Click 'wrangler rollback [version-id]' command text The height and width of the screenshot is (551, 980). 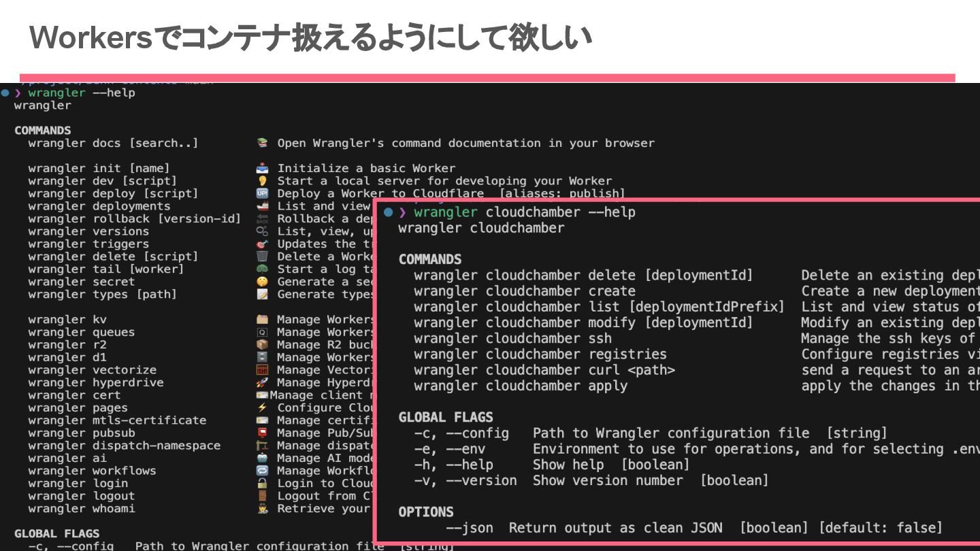tap(135, 219)
